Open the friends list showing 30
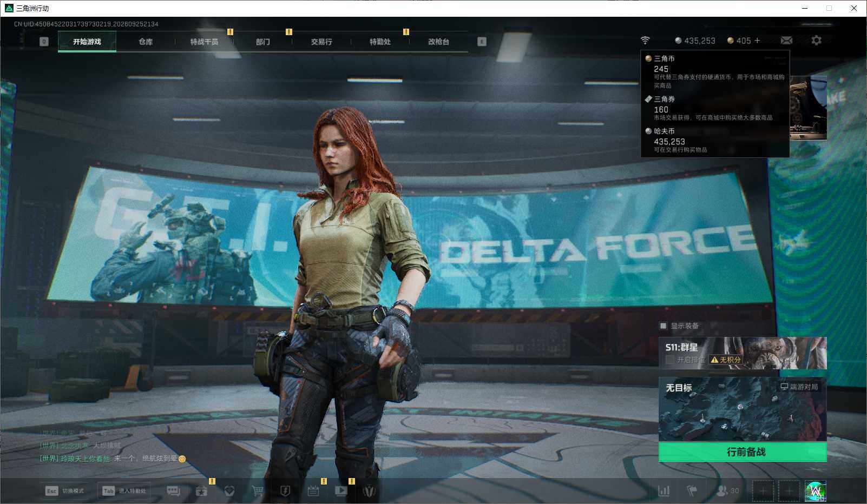This screenshot has width=867, height=504. click(727, 491)
